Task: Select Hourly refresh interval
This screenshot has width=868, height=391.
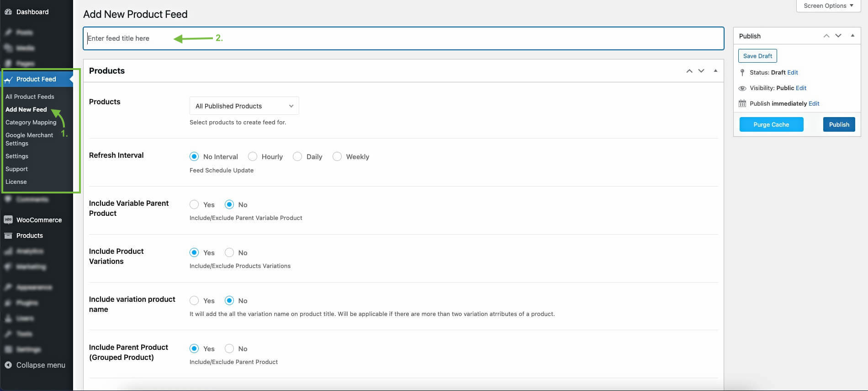Action: (253, 157)
